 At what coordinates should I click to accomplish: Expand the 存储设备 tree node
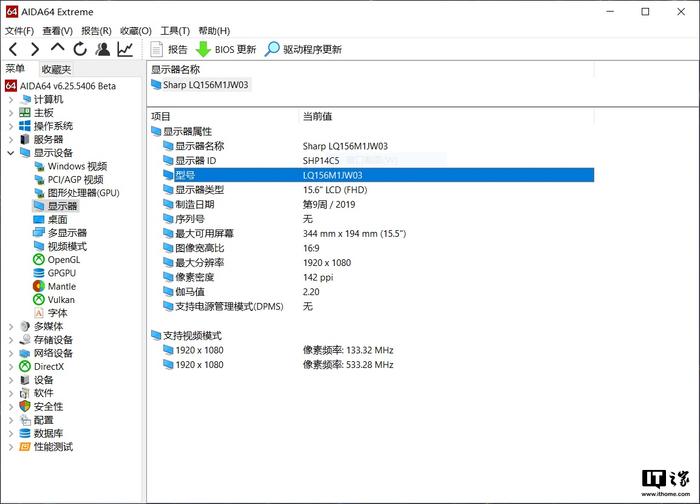pyautogui.click(x=11, y=340)
